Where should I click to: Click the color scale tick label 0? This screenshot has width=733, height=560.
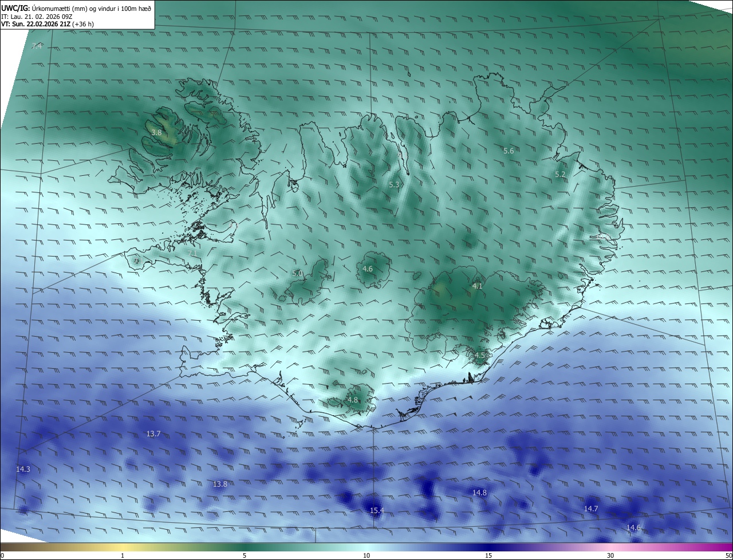[x=2, y=555]
